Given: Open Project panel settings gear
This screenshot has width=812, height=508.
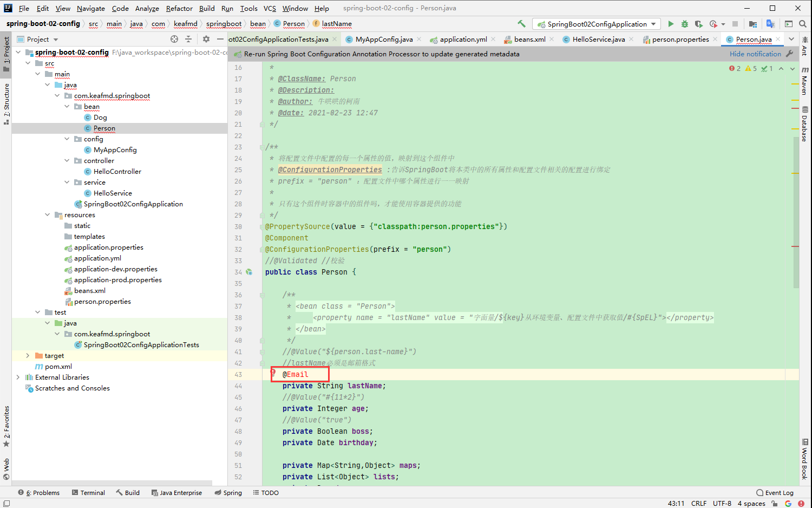Looking at the screenshot, I should coord(206,39).
